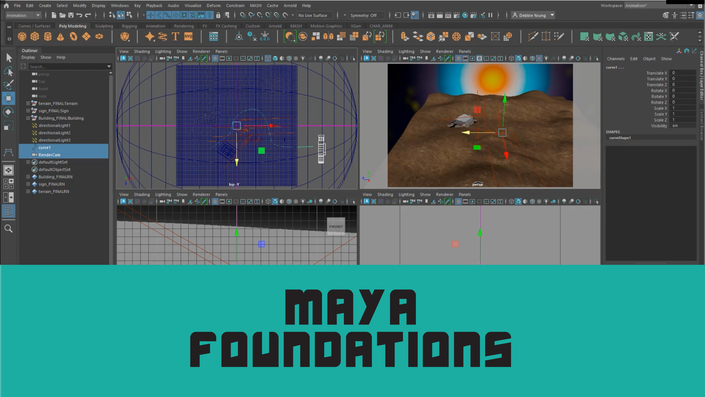
Task: Create a polygon sphere from the shelf
Action: 22,36
